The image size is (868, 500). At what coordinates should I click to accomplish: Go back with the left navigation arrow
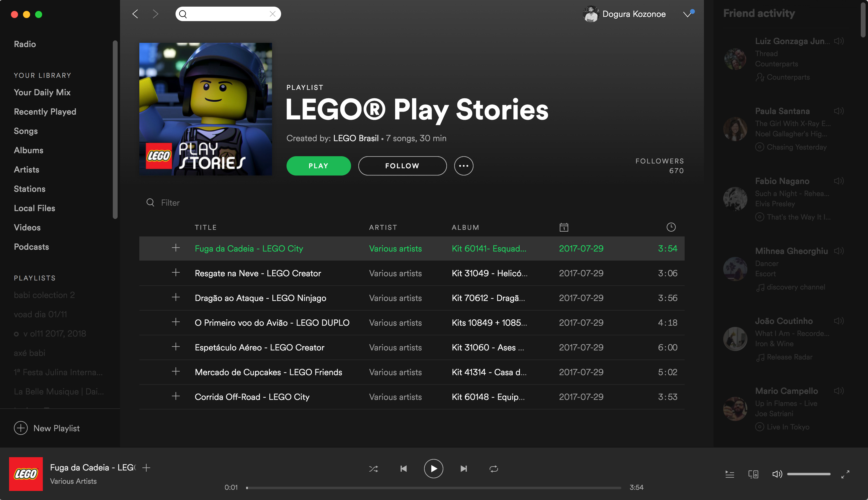(x=135, y=14)
